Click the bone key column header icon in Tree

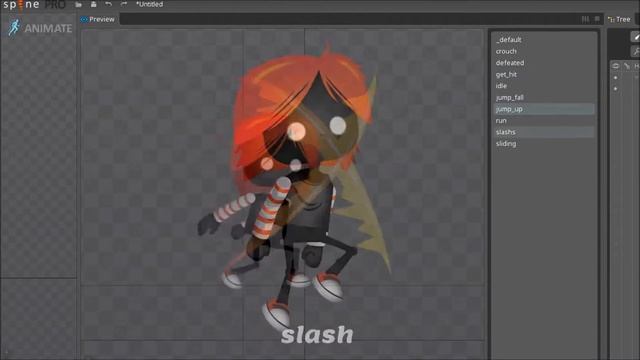click(x=627, y=66)
